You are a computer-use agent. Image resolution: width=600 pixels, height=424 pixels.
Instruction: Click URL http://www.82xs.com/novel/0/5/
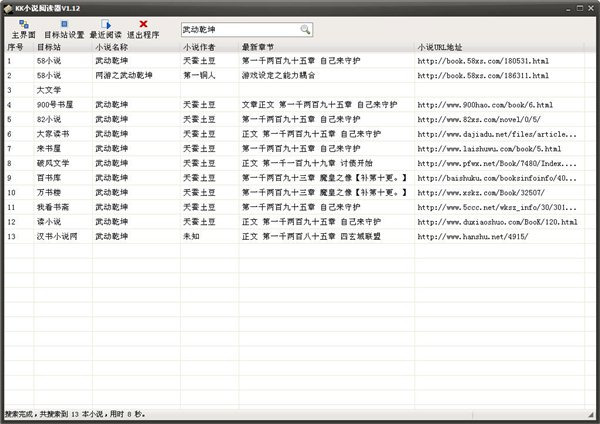click(x=479, y=119)
